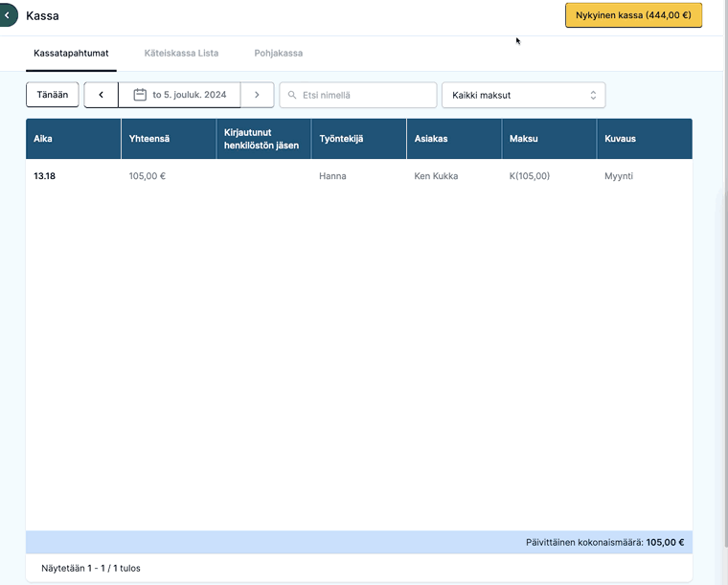Click the search magnifier icon
728x585 pixels.
292,95
